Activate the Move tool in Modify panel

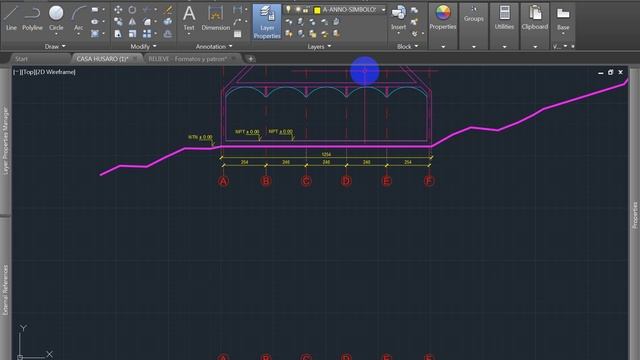118,9
